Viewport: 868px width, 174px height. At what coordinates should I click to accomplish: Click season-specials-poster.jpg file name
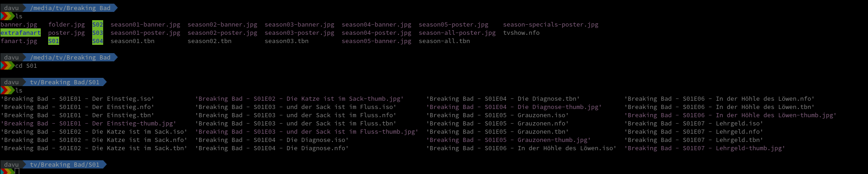[x=551, y=25]
